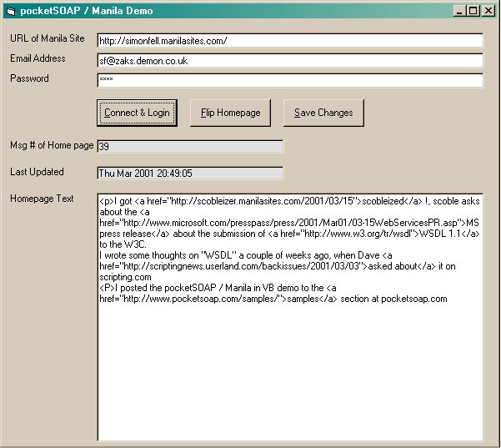Screen dimensions: 501x448
Task: Click the 'Email Address' label
Action: [38, 58]
